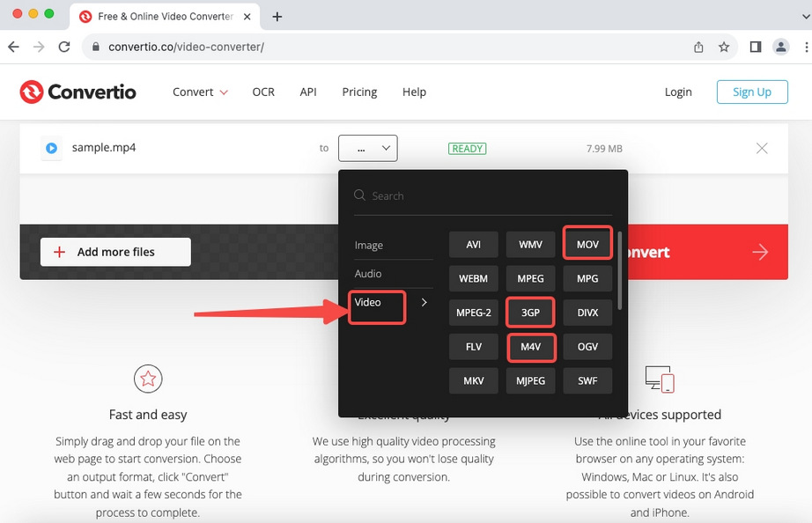Click the browser address bar URL

pyautogui.click(x=187, y=48)
